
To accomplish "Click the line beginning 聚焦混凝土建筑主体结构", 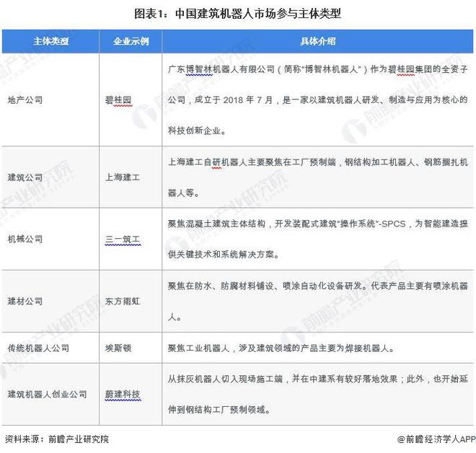I will (x=317, y=224).
